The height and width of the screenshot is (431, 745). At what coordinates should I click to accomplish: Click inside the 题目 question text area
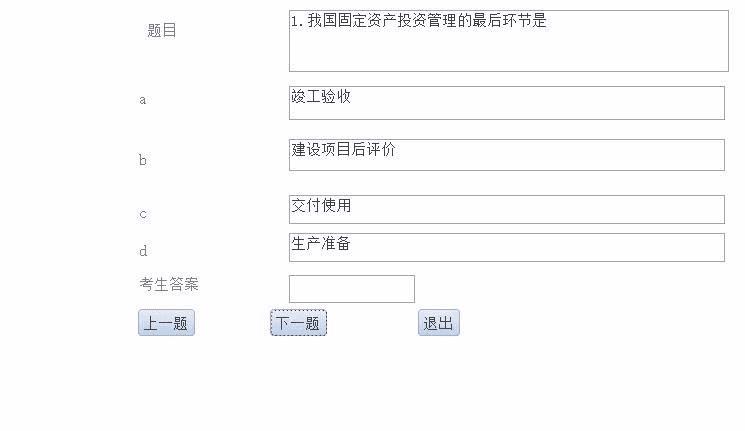click(x=508, y=50)
